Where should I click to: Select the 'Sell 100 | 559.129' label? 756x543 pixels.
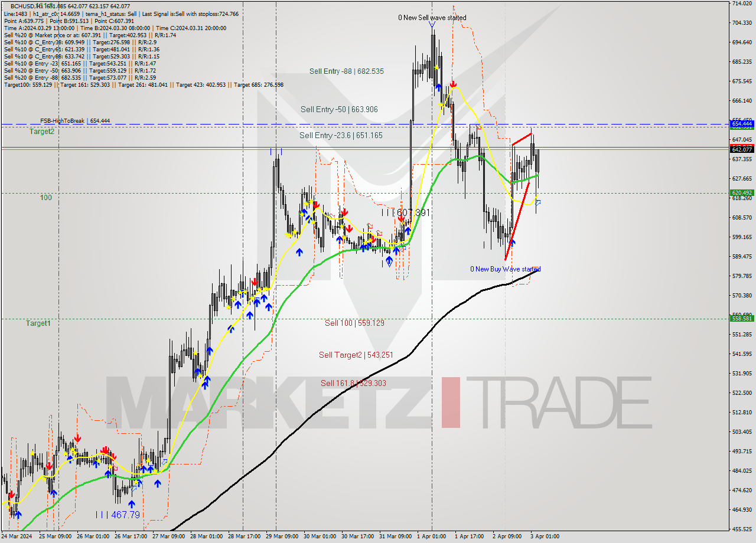(354, 323)
